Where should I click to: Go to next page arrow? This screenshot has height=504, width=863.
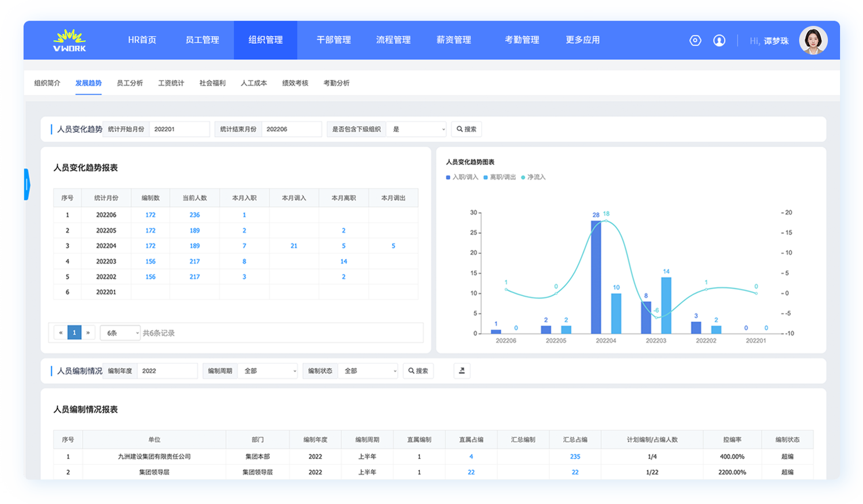[88, 333]
